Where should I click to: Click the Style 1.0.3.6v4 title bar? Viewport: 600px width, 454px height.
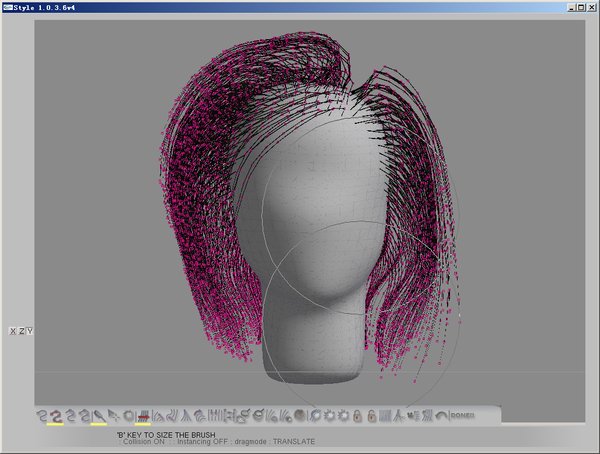(250, 7)
